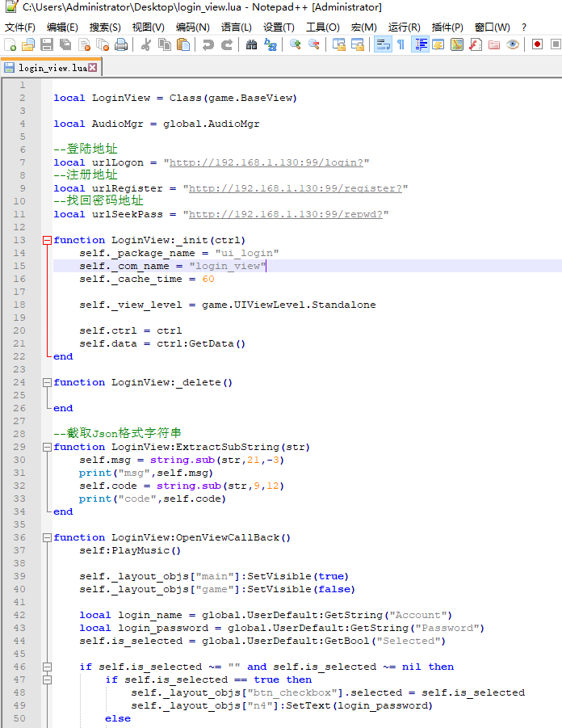Collapse the OpenViewCallBack function fold marker
The image size is (562, 728).
pos(46,537)
